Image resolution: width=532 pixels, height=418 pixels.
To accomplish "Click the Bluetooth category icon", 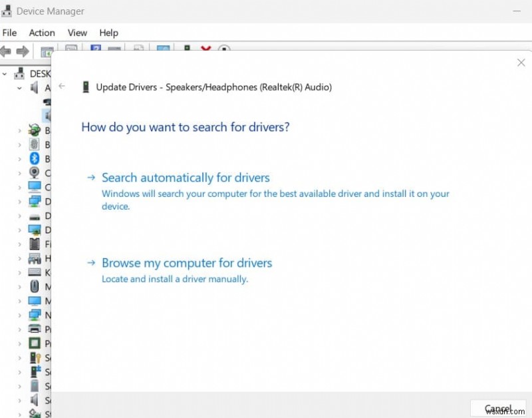I will pyautogui.click(x=35, y=158).
